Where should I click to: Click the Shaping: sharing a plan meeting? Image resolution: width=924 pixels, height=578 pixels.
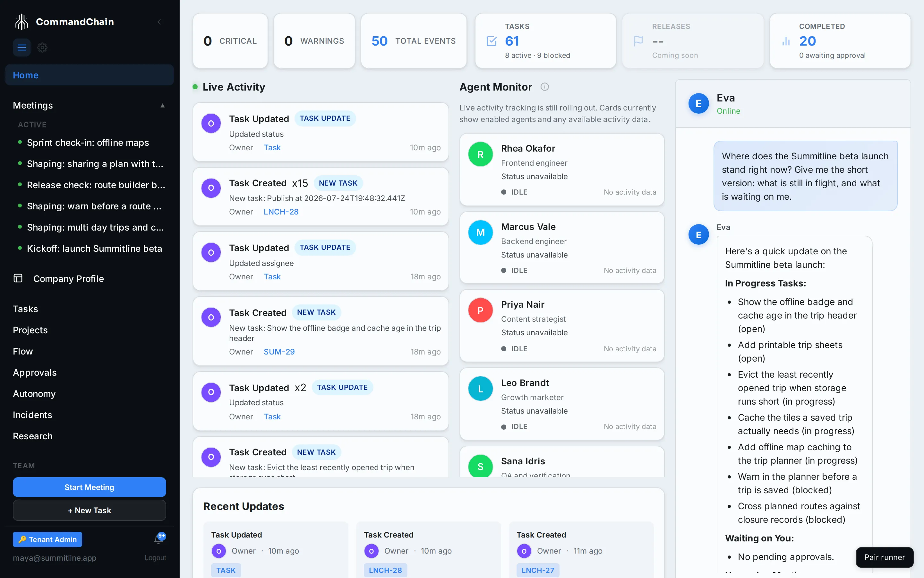click(x=95, y=164)
